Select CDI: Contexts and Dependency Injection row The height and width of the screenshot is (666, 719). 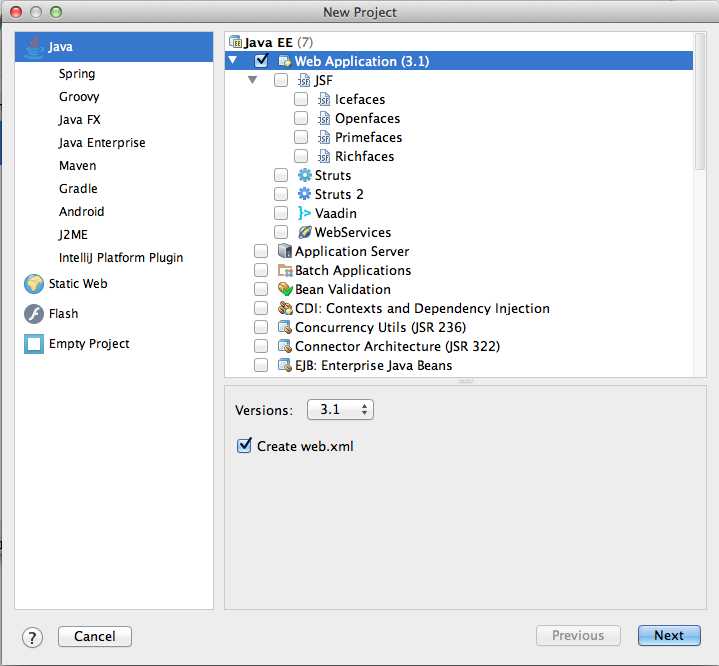pos(459,308)
